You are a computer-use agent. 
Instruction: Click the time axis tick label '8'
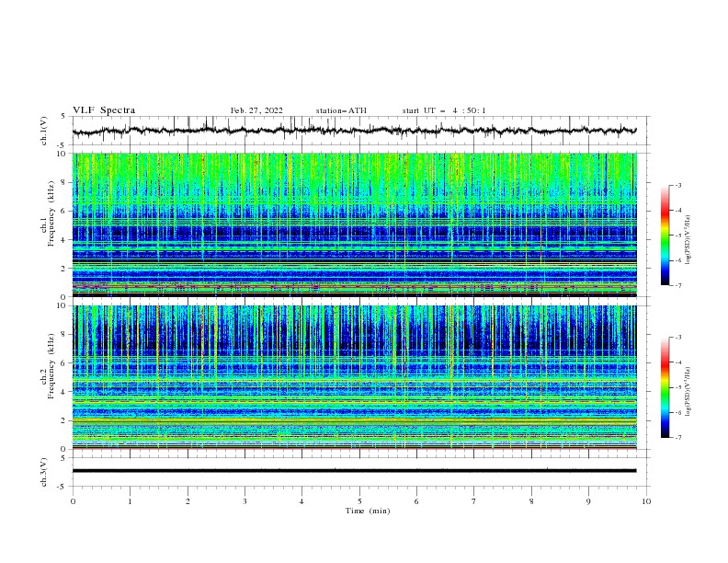[x=531, y=501]
